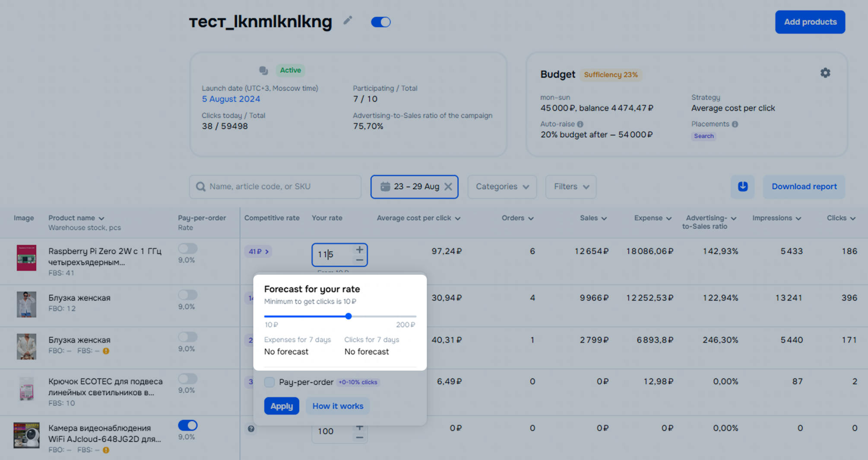Viewport: 868px width, 460px height.
Task: Open the How it works link
Action: (x=338, y=406)
